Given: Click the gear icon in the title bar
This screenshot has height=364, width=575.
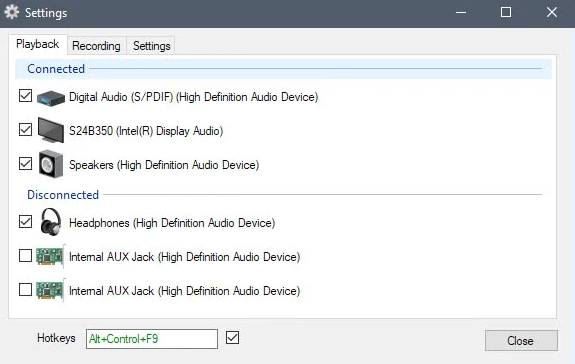Looking at the screenshot, I should [12, 12].
